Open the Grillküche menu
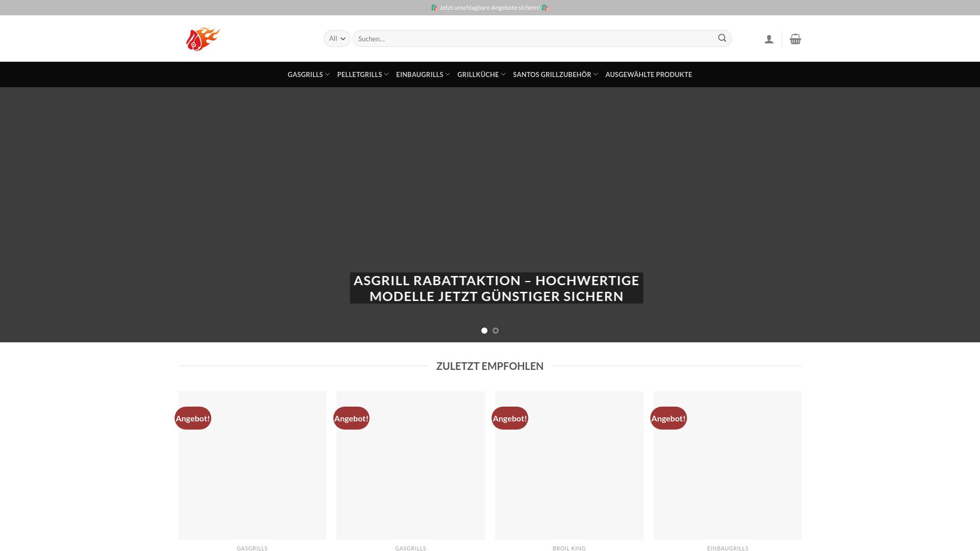The image size is (980, 551). tap(481, 74)
